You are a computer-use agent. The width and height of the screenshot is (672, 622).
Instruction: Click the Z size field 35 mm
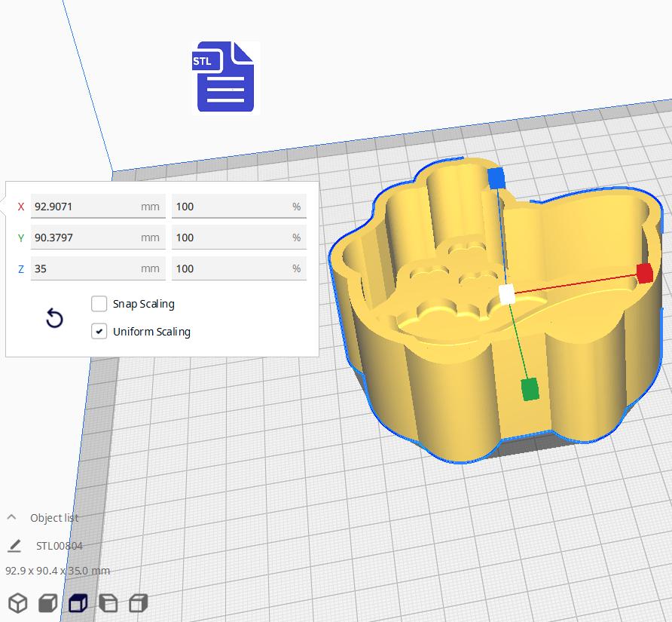coord(98,268)
